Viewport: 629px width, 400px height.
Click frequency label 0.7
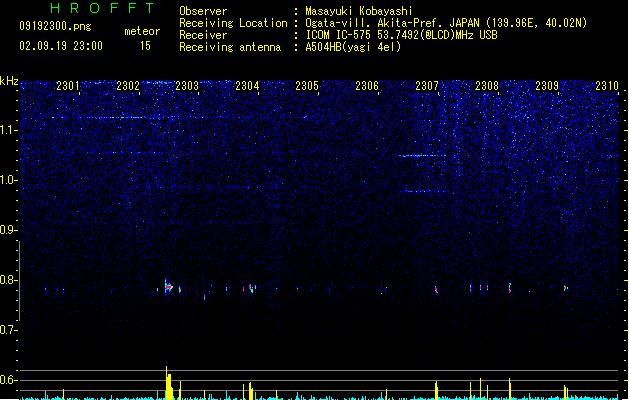click(x=8, y=330)
